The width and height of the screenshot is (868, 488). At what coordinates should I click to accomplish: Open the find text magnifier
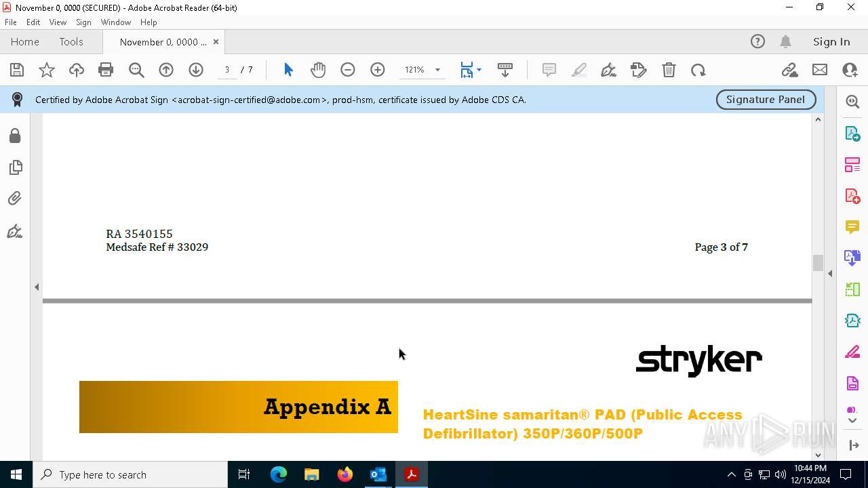click(136, 70)
